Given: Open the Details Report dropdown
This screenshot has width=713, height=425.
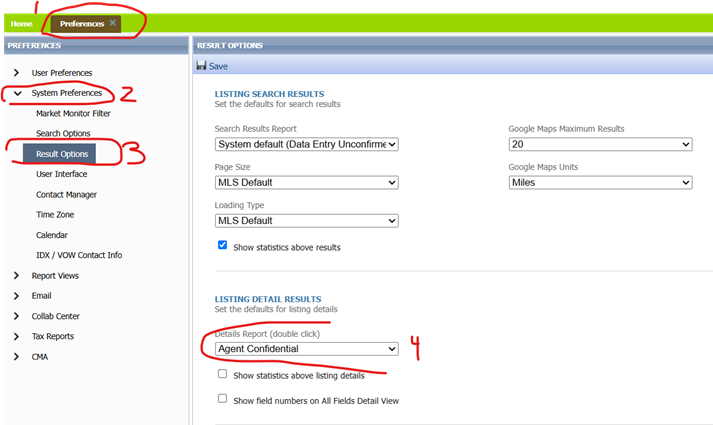Looking at the screenshot, I should (307, 349).
